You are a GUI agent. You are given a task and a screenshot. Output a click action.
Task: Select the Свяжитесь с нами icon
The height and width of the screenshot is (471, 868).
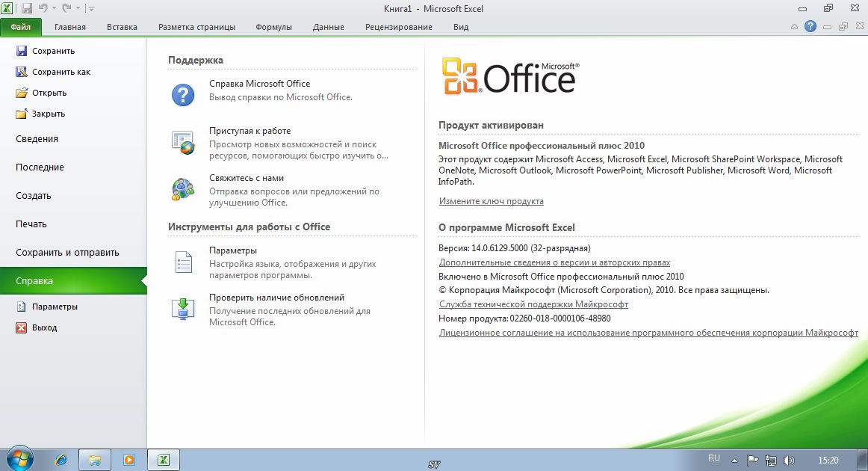click(183, 188)
